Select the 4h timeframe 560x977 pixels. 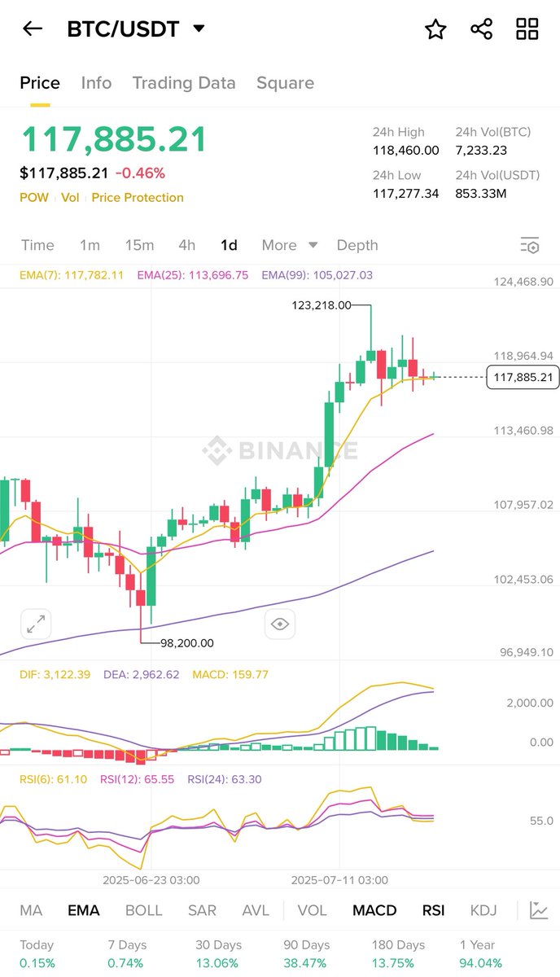(187, 245)
